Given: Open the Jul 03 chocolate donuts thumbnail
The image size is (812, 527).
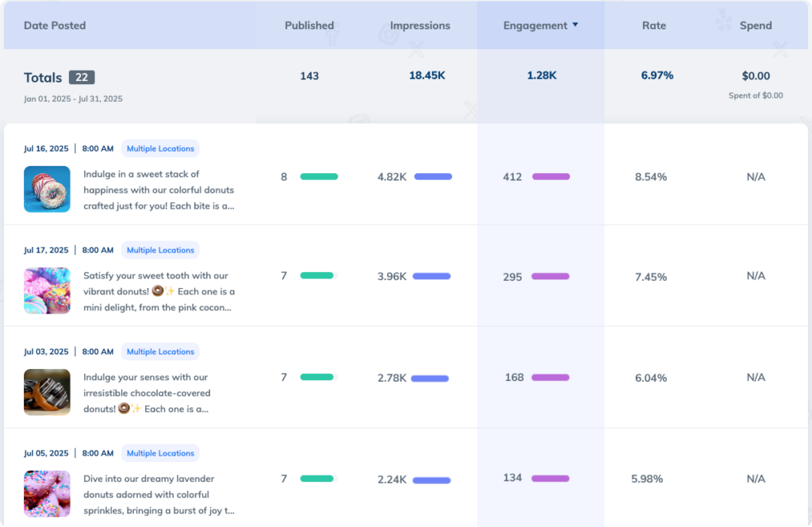Looking at the screenshot, I should (x=47, y=393).
